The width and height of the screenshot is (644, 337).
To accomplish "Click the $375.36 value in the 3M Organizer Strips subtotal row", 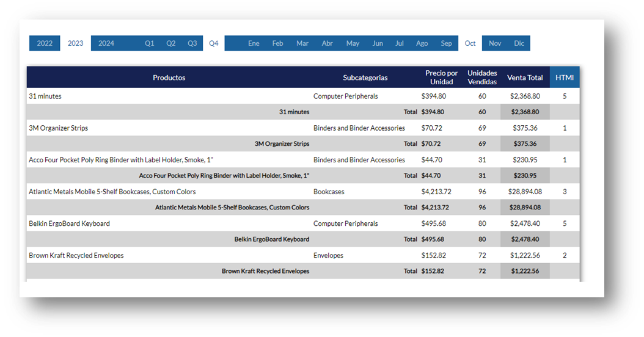I will 525,143.
